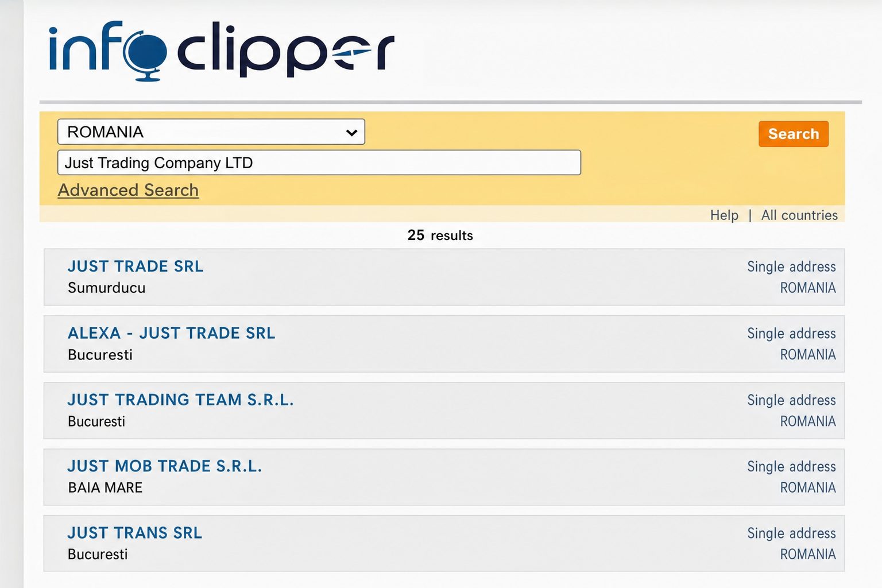Open the Advanced Search link
Viewport: 882px width, 588px height.
pyautogui.click(x=129, y=190)
